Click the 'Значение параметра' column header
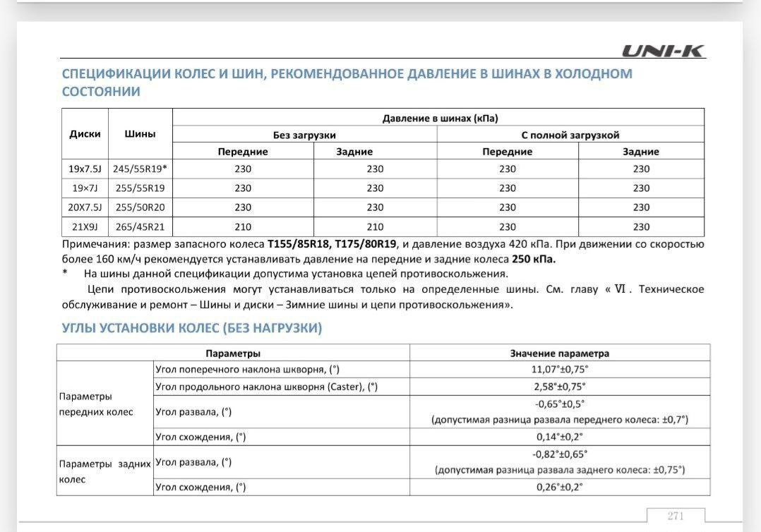Screen dimensions: 761x532 (x=559, y=353)
